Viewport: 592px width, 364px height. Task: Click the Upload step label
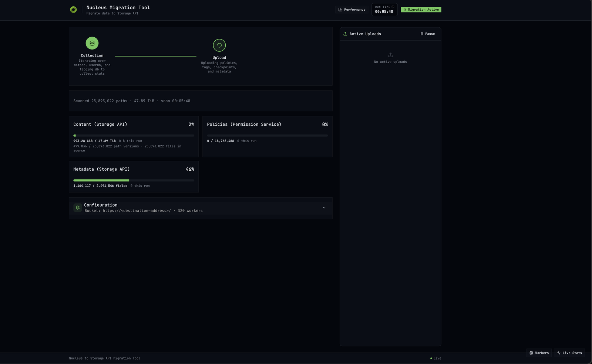click(x=219, y=58)
